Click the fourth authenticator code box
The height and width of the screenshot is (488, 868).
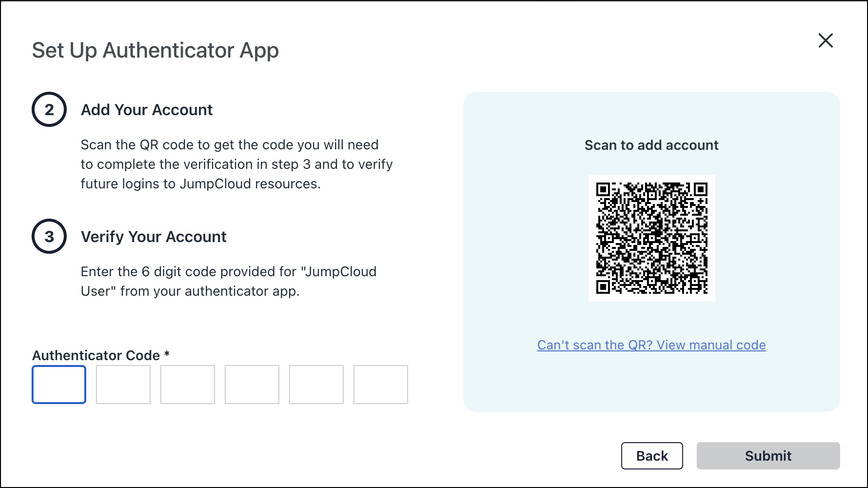tap(252, 385)
